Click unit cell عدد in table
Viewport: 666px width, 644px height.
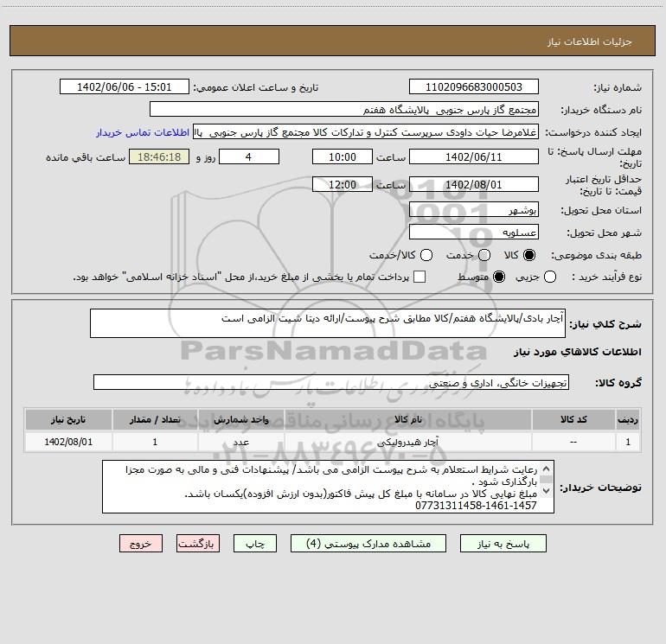pos(241,442)
